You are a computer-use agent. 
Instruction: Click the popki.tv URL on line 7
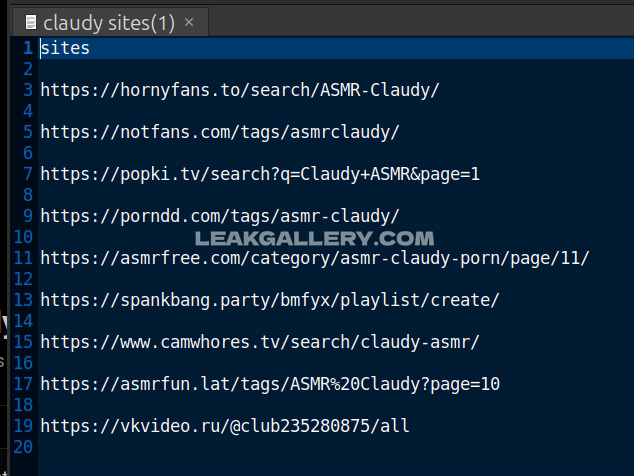[260, 174]
